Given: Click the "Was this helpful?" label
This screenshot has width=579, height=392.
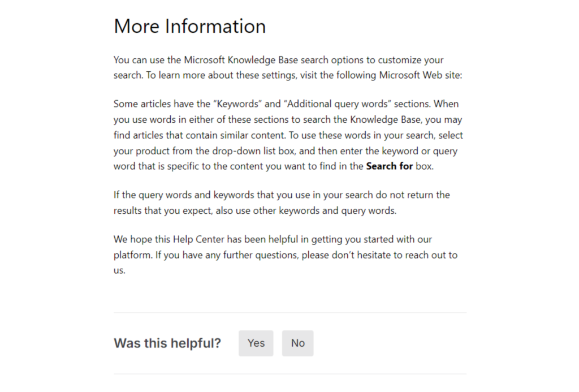Looking at the screenshot, I should tap(167, 343).
